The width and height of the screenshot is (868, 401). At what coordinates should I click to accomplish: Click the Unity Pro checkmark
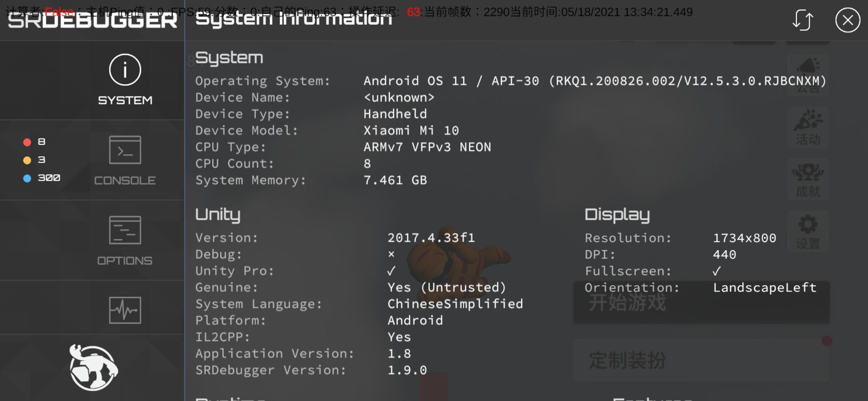tap(391, 271)
